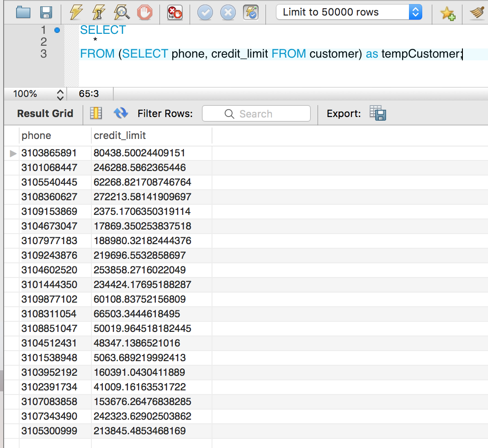Stop query execution red hand icon
The image size is (488, 448).
tap(144, 13)
